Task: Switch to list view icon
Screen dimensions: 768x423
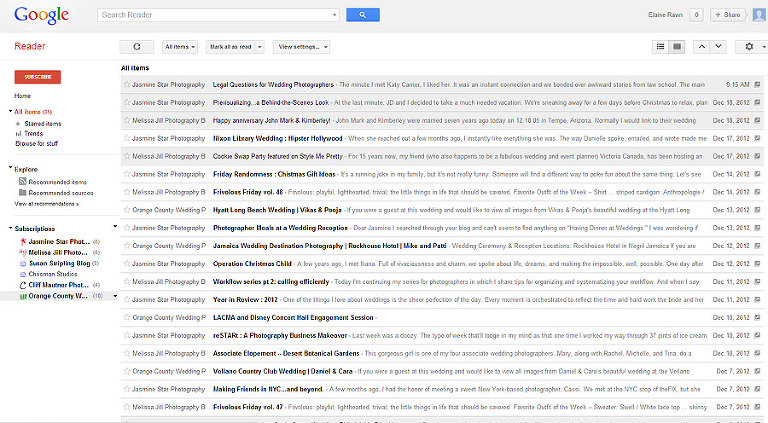Action: [660, 47]
